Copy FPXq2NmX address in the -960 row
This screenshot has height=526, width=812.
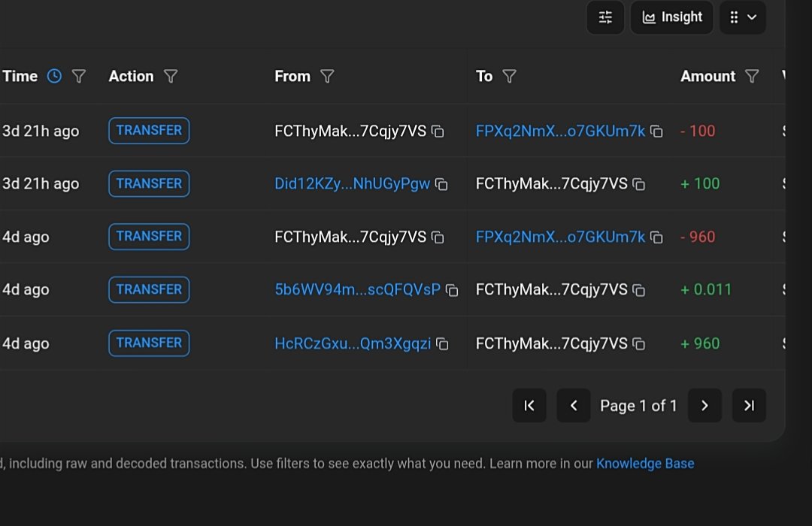656,237
